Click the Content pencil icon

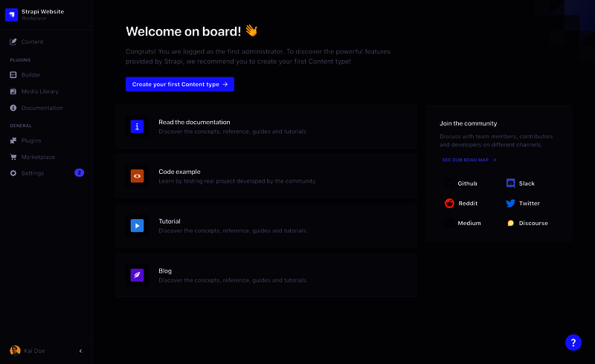(x=13, y=42)
